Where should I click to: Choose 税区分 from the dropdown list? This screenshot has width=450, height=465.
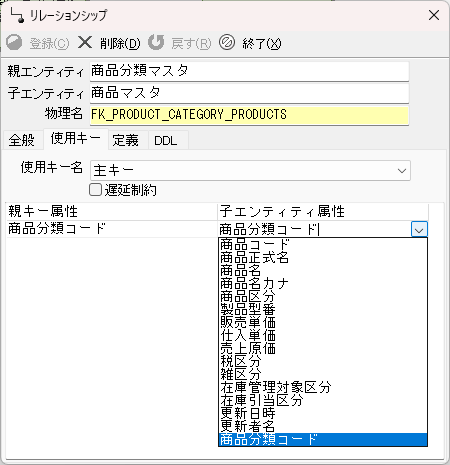pyautogui.click(x=323, y=361)
